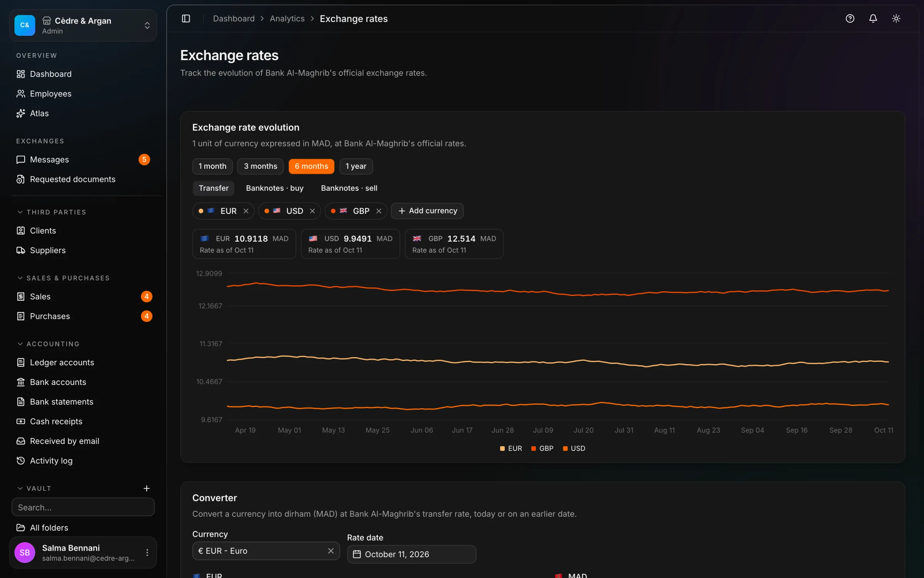Open Atlas assistant

[83, 113]
